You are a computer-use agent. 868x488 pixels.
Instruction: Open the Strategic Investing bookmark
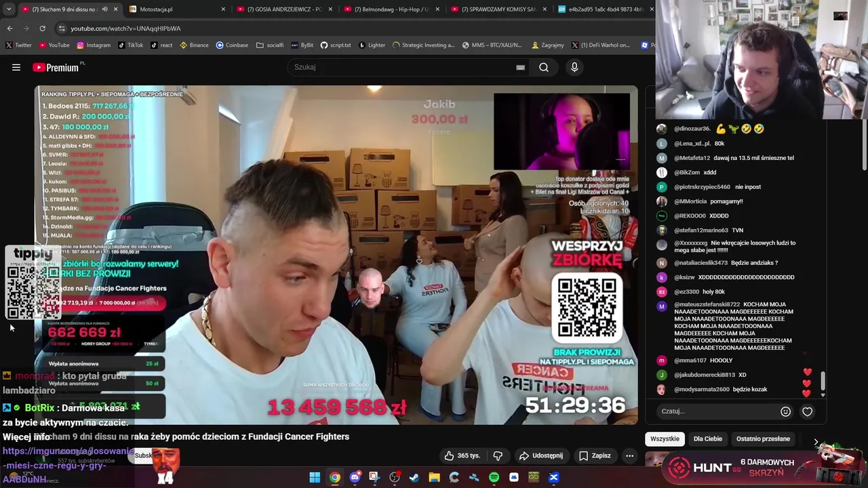[423, 45]
